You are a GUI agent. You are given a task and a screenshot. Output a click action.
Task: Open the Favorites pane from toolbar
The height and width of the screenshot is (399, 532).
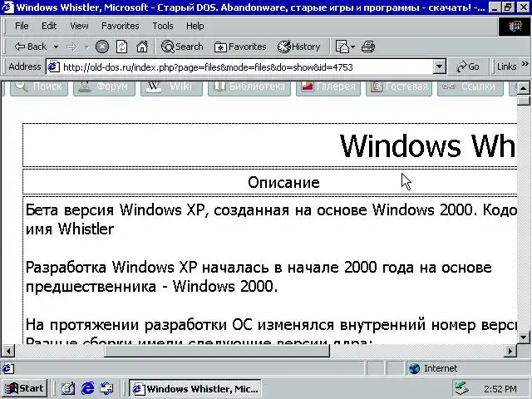click(240, 47)
